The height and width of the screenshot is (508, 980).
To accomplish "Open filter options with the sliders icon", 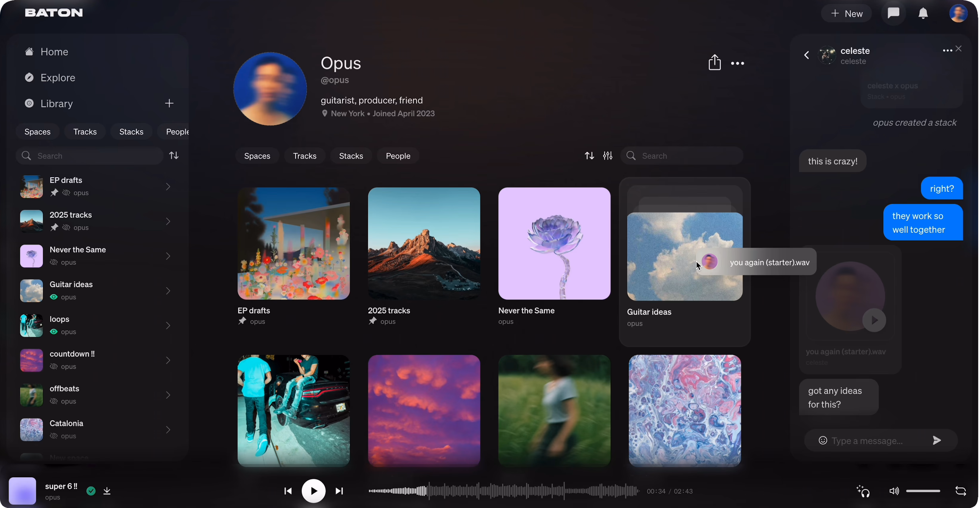I will (608, 155).
